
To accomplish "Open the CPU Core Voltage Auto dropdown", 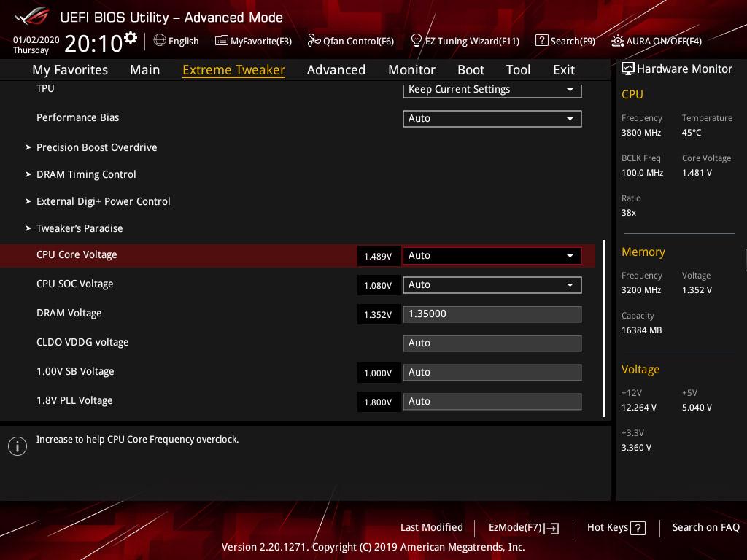I will click(492, 256).
